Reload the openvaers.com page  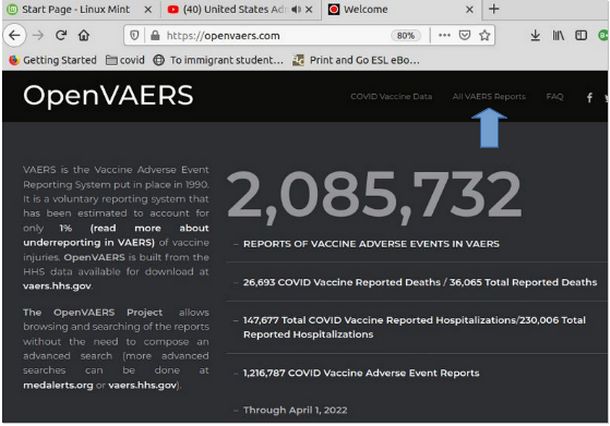[61, 35]
